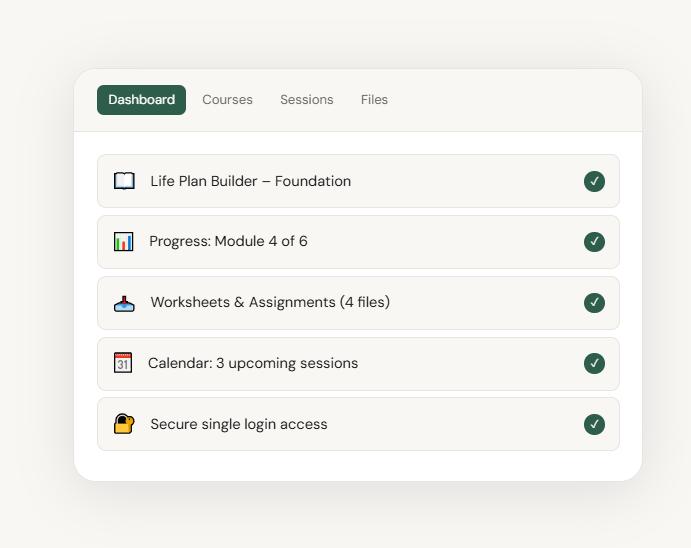View Calendar: 3 upcoming sessions text
This screenshot has width=691, height=548.
coord(253,363)
